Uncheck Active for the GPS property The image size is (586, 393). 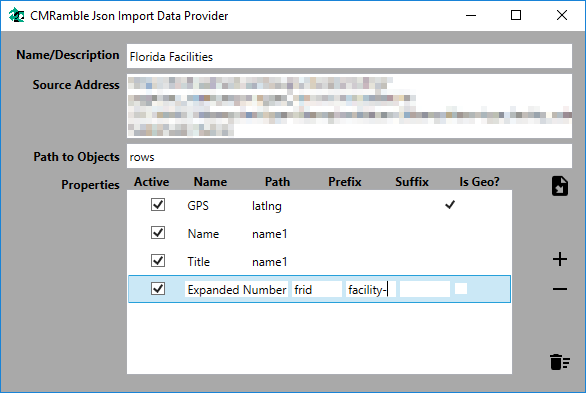point(158,205)
